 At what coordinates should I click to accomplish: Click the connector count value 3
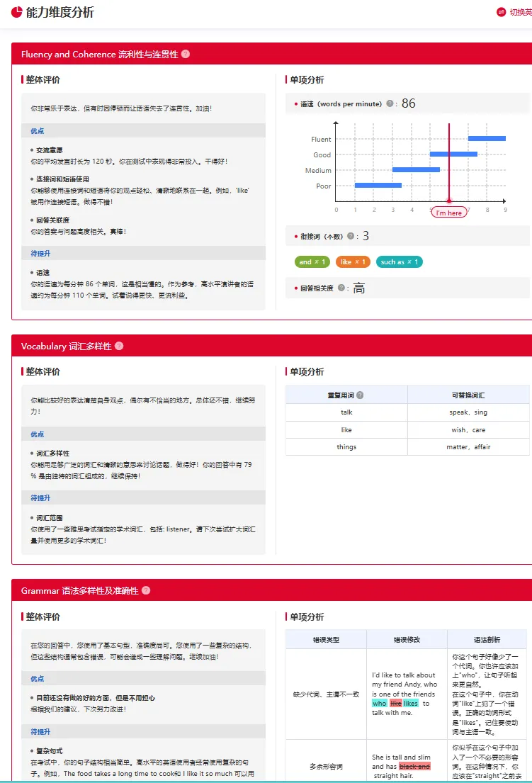(x=366, y=236)
